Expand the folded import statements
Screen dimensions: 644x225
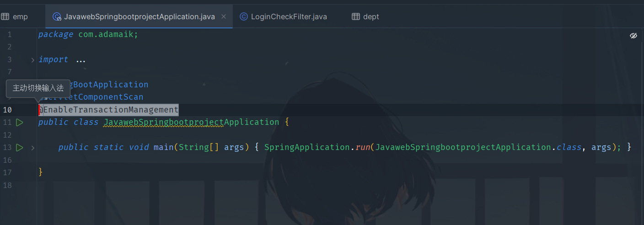pos(32,59)
